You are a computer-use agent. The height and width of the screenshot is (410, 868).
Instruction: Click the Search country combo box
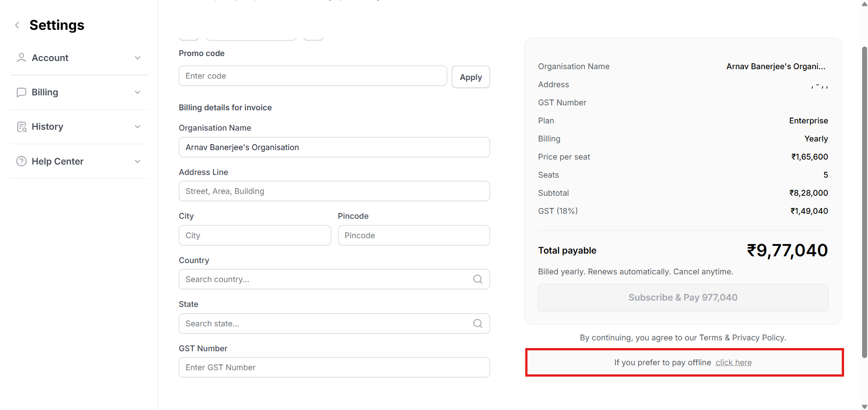[326, 279]
